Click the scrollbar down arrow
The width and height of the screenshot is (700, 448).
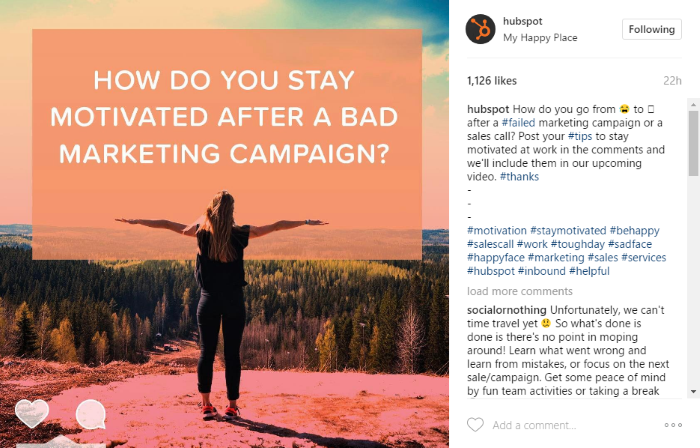(693, 392)
